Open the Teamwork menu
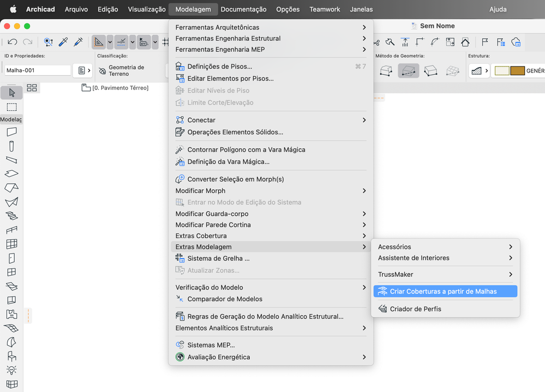Screen dimensions: 545x392 [x=325, y=9]
